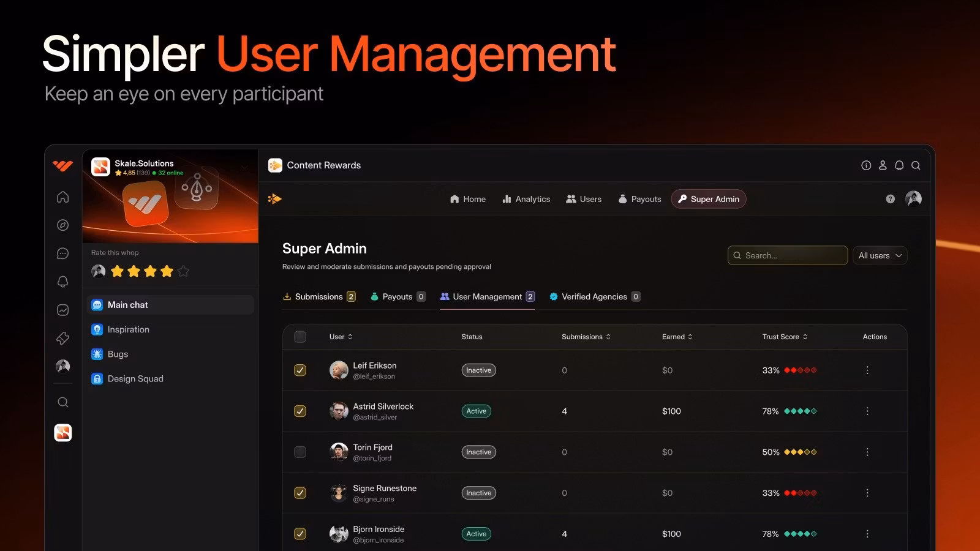Open the sidebar search icon
Image resolution: width=980 pixels, height=551 pixels.
tap(62, 402)
